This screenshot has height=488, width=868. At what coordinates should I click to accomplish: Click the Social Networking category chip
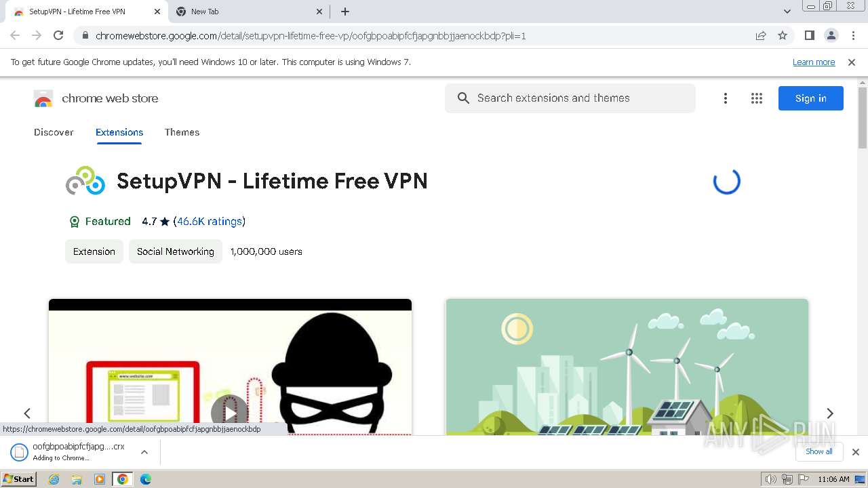pos(176,251)
